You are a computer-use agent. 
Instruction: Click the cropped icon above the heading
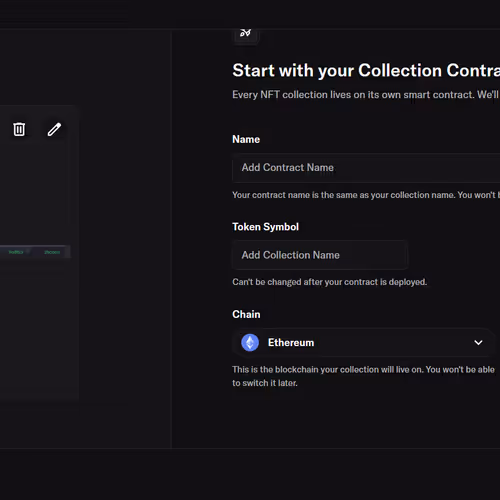(x=246, y=33)
